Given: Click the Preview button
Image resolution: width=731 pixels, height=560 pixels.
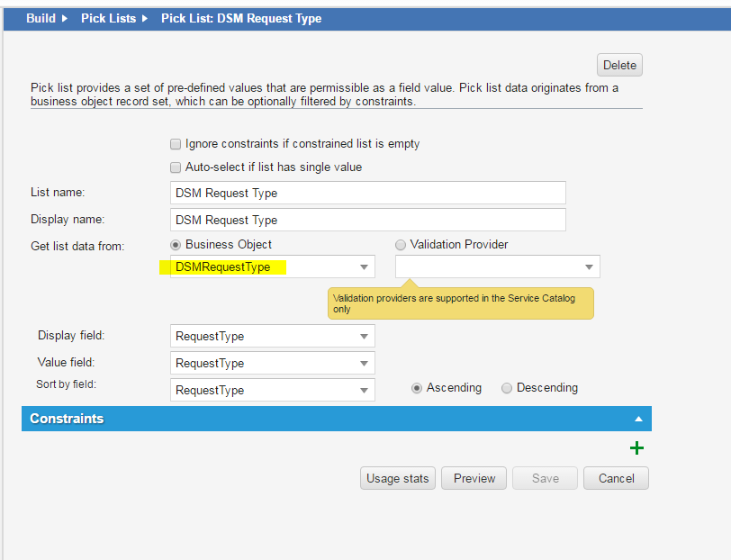Looking at the screenshot, I should coord(474,478).
